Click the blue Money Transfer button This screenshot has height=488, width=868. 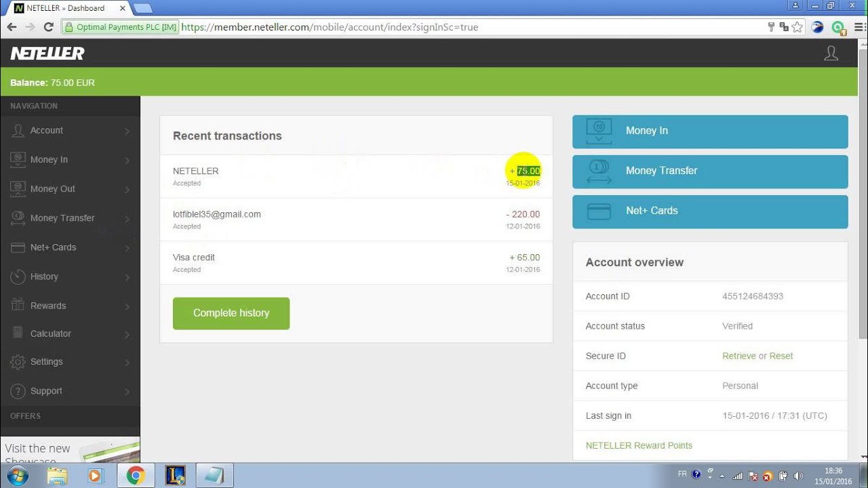pos(710,171)
